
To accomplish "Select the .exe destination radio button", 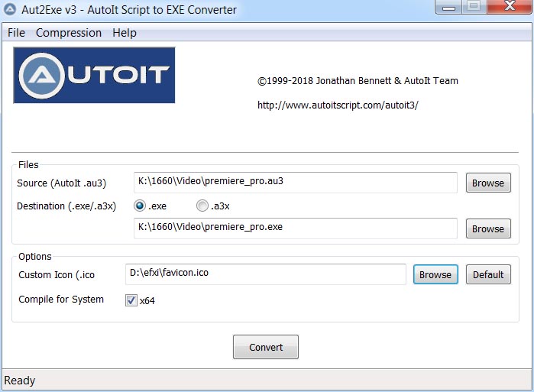I will coord(140,206).
